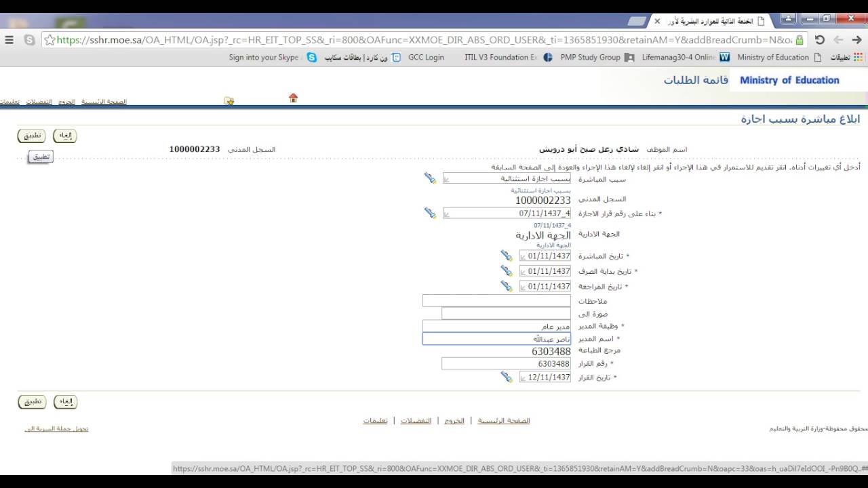Click the تاريخ المباشرة date field
This screenshot has width=868, height=488.
point(545,256)
